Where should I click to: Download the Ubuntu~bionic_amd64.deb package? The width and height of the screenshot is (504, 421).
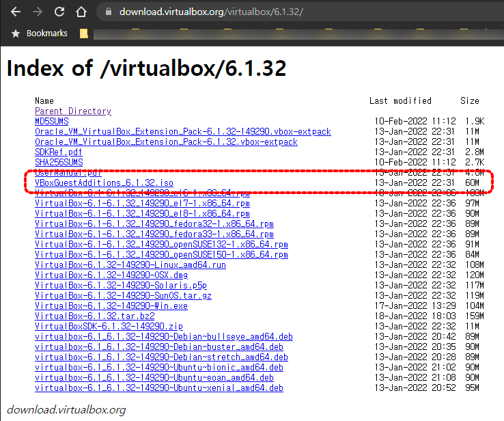pyautogui.click(x=159, y=368)
